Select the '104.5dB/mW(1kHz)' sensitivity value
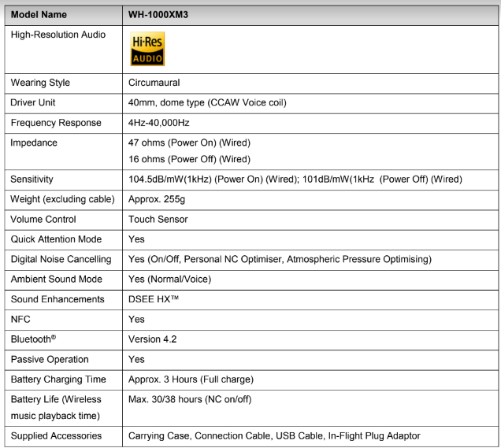 (170, 180)
